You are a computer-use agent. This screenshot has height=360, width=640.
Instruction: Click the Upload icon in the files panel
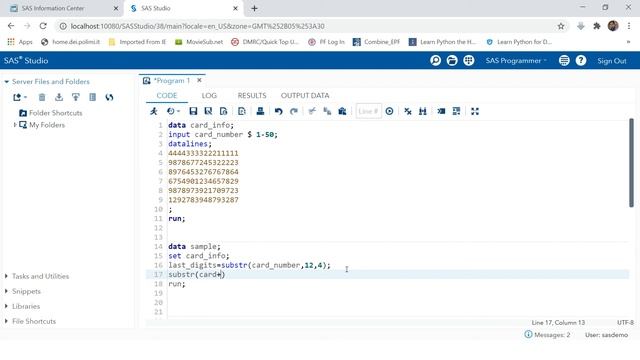[x=76, y=97]
